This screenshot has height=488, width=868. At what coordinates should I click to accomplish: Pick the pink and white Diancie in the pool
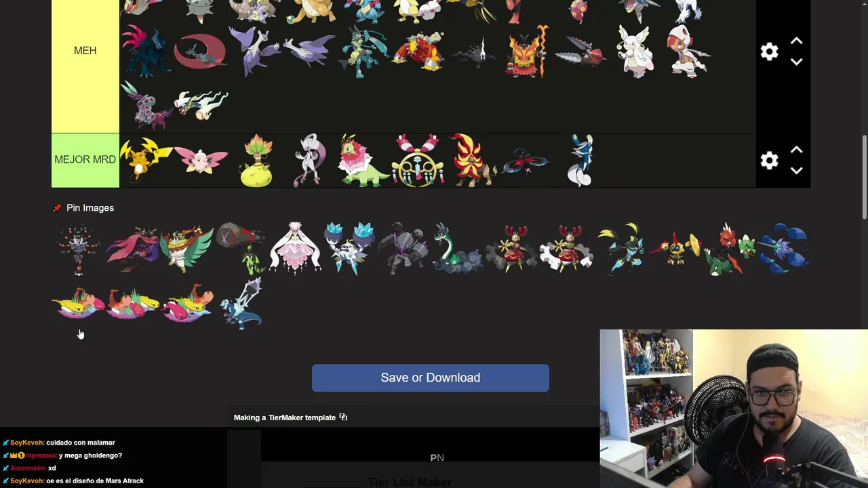click(296, 249)
